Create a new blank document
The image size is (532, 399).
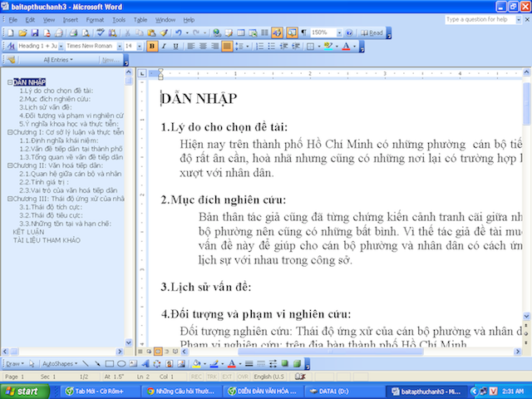11,33
